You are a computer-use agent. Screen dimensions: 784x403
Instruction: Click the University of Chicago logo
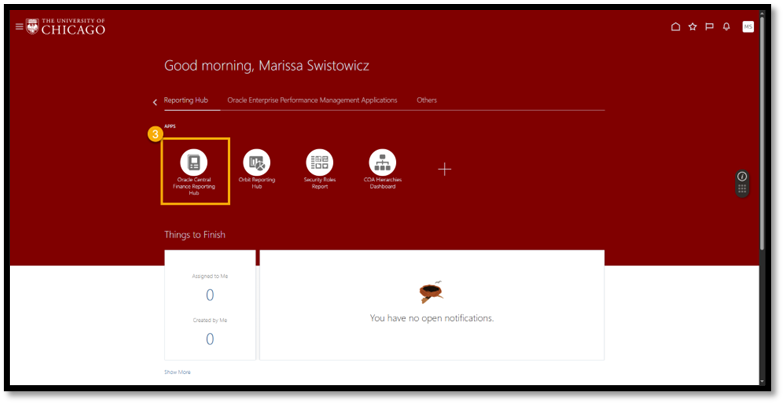coord(66,27)
